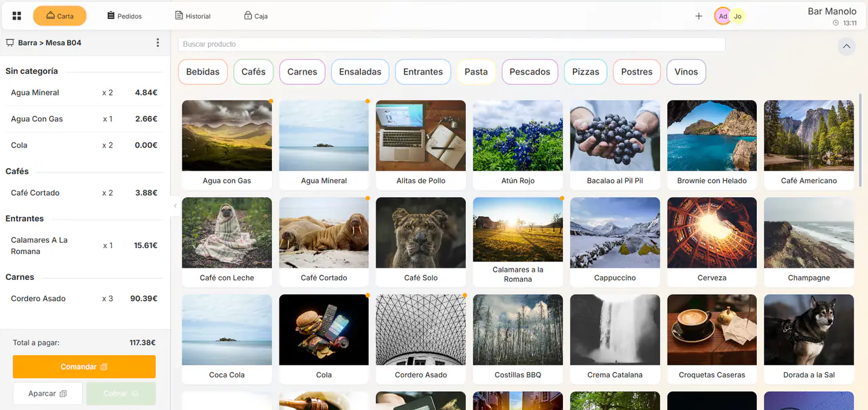Add Crema Catalana product
This screenshot has width=868, height=410.
[615, 339]
